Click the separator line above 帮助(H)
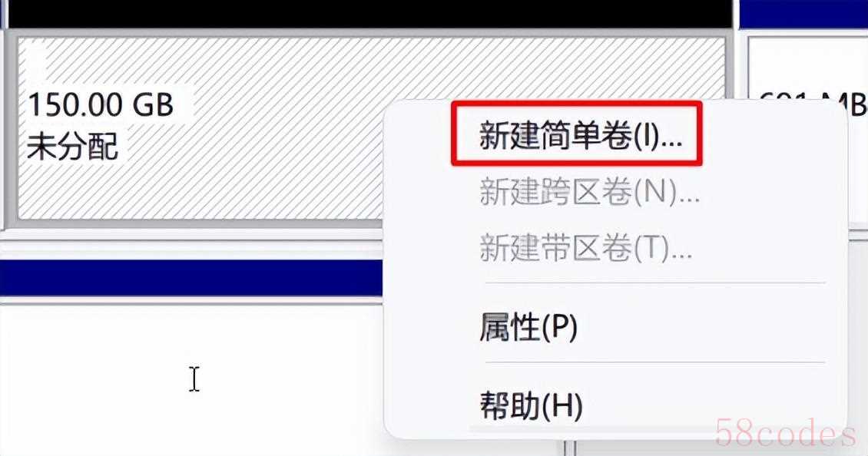 point(655,362)
